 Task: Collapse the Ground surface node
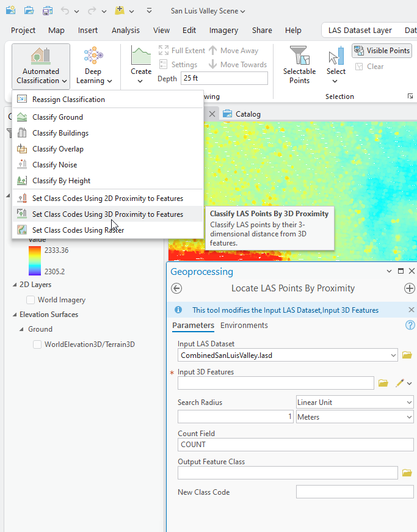point(21,329)
